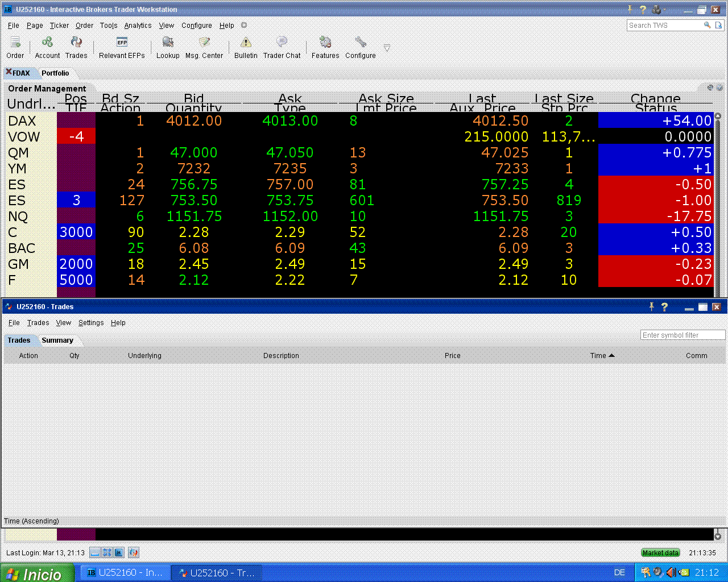The image size is (728, 582).
Task: Open the Analytics menu
Action: pyautogui.click(x=138, y=26)
